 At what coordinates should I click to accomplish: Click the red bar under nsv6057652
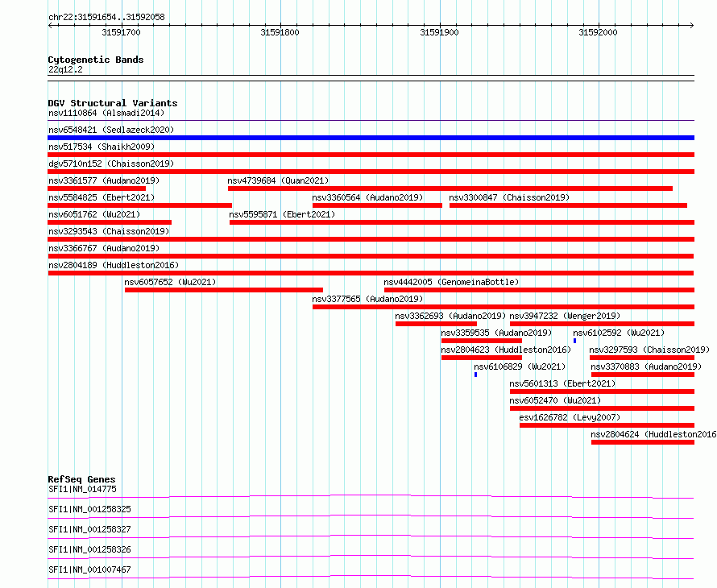[224, 290]
